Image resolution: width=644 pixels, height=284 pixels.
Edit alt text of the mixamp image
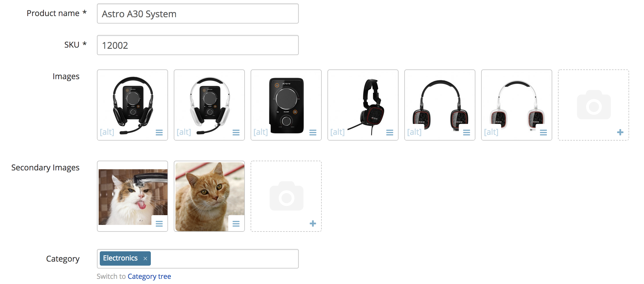point(261,132)
